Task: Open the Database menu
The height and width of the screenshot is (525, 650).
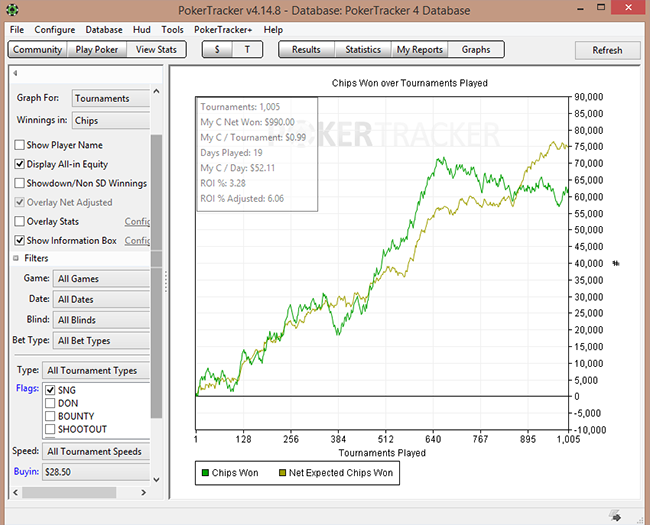Action: [x=104, y=30]
